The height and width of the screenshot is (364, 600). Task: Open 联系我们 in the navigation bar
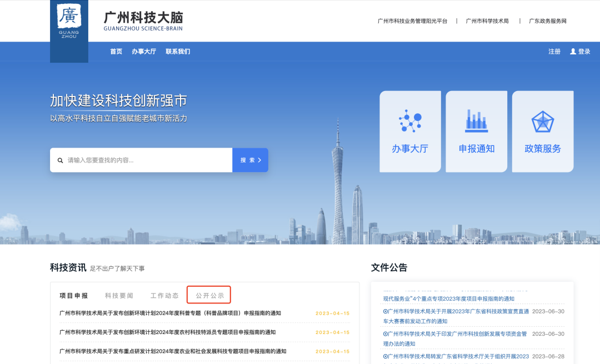click(x=178, y=52)
